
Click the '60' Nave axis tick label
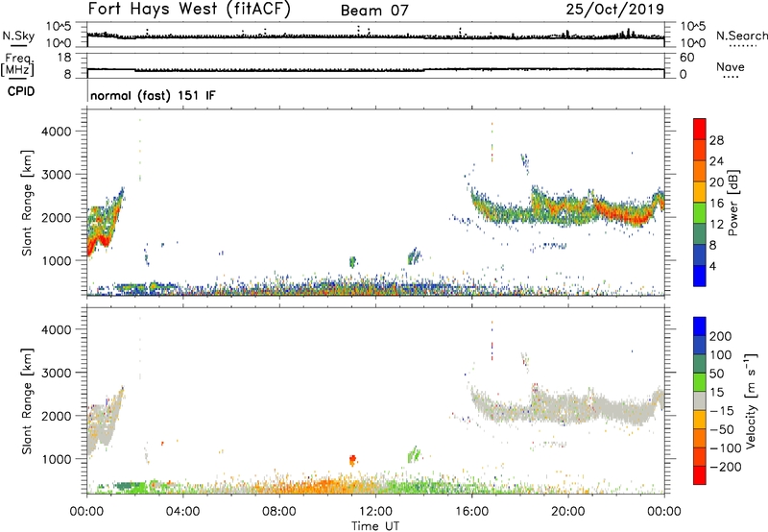pos(686,58)
